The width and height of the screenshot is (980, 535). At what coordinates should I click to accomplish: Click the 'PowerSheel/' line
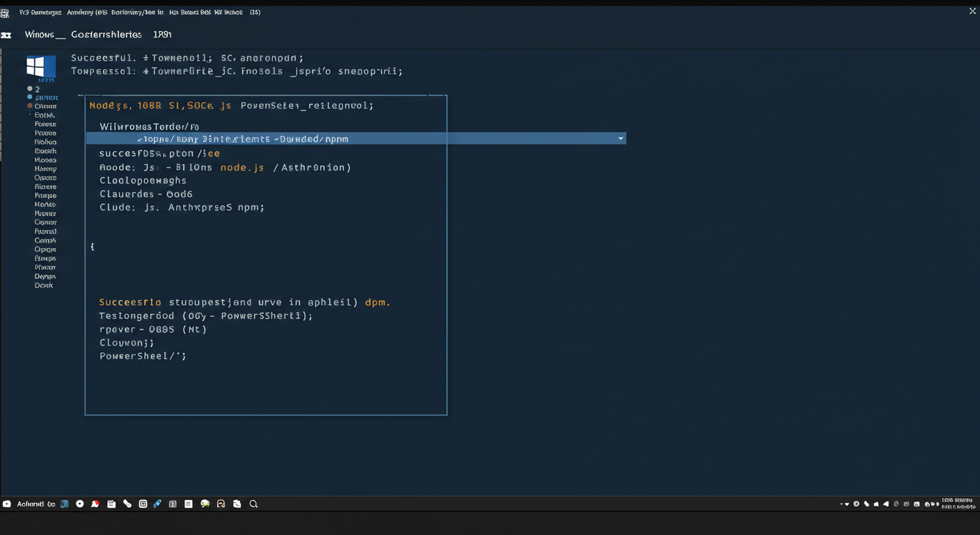point(143,356)
